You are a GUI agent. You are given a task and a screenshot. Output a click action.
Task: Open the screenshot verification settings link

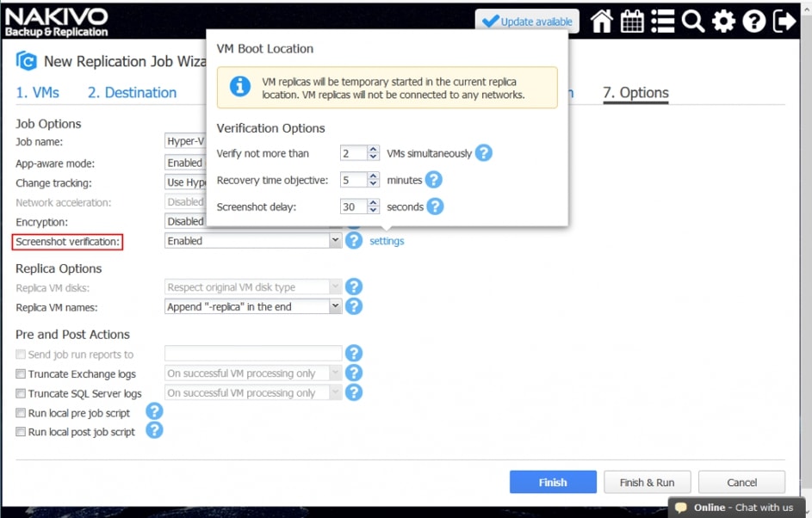(x=387, y=241)
